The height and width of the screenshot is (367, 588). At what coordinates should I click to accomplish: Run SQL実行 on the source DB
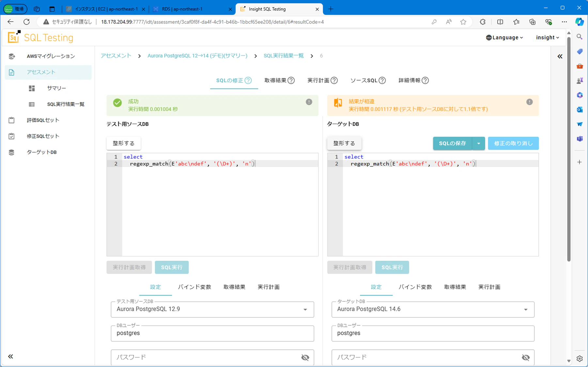(172, 267)
